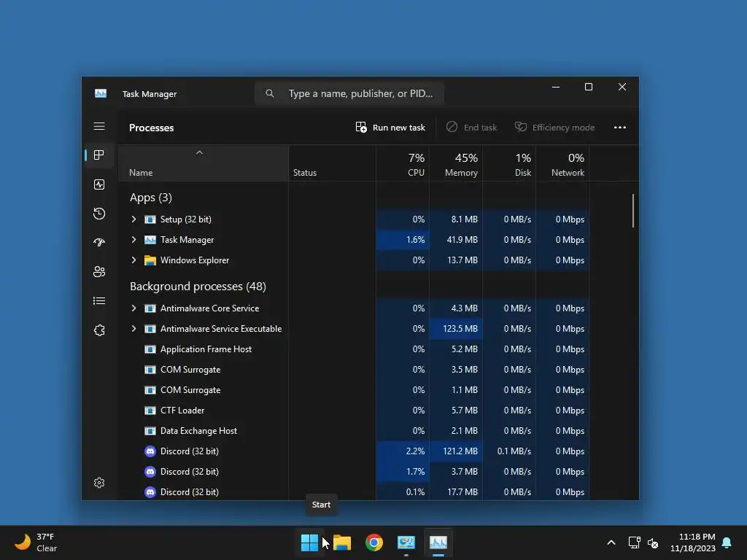The width and height of the screenshot is (747, 560).
Task: Click Run new task button
Action: point(390,127)
